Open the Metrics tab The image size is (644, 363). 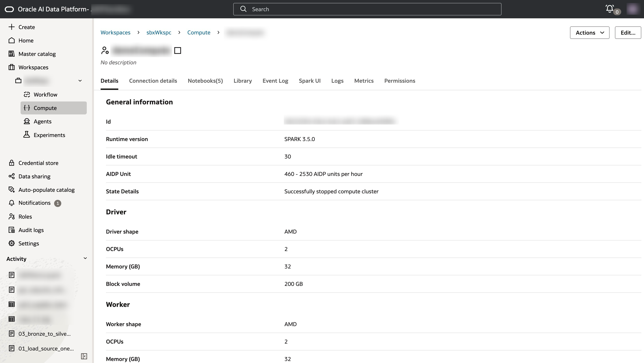[x=364, y=81]
